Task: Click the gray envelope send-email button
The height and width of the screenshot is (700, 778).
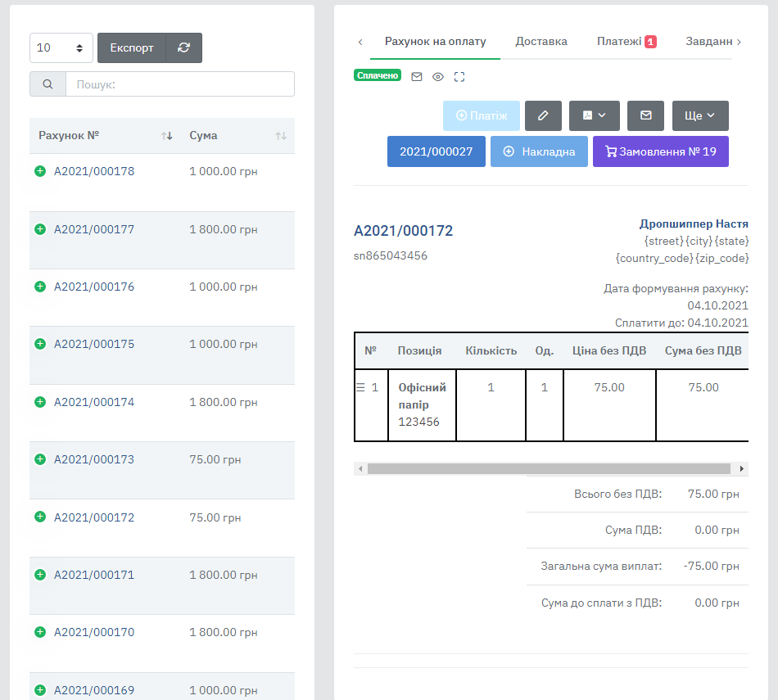Action: pyautogui.click(x=645, y=115)
